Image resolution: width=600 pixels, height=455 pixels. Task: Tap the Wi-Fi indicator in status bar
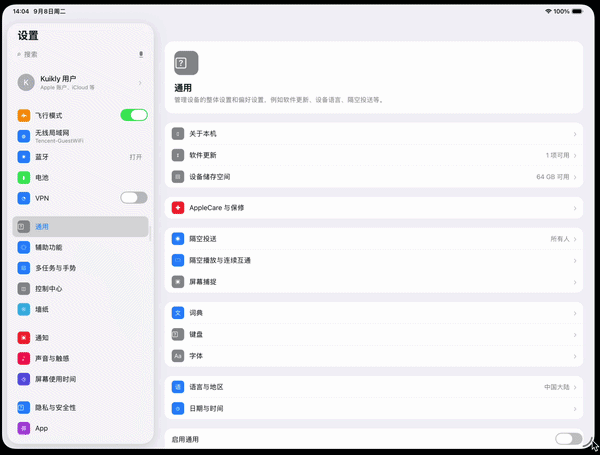click(548, 11)
